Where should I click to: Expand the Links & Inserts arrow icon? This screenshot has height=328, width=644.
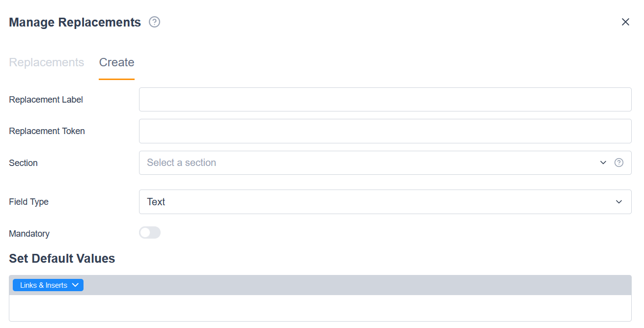pyautogui.click(x=75, y=285)
